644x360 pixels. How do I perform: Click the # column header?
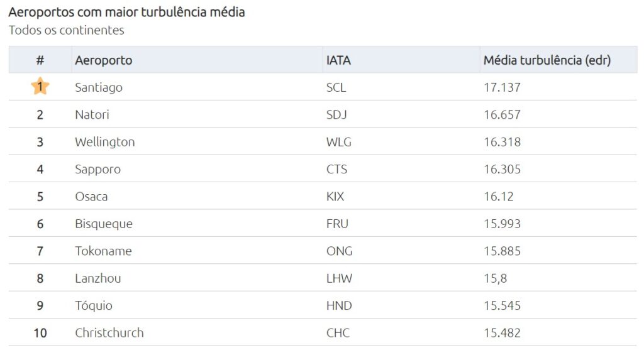40,60
